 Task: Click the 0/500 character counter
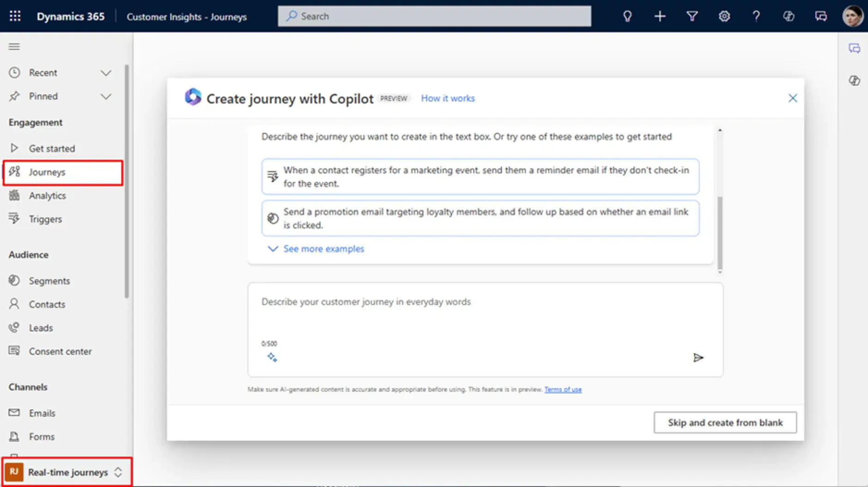pyautogui.click(x=269, y=344)
